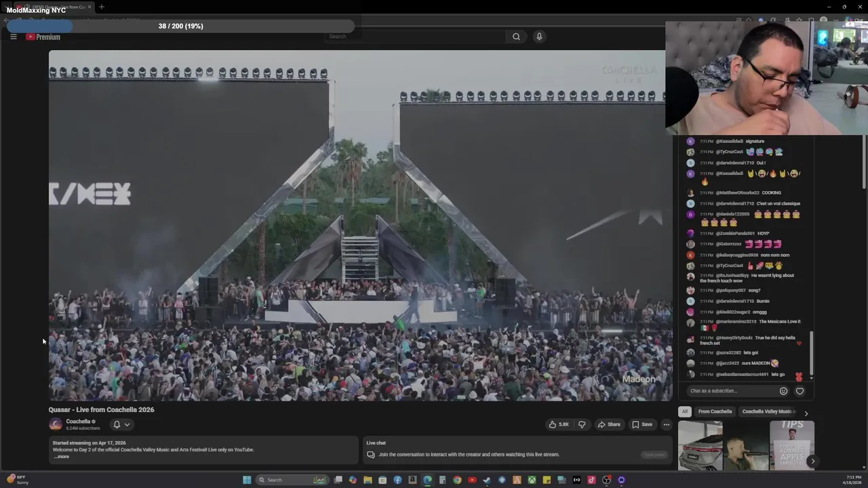The width and height of the screenshot is (868, 488).
Task: Open the Windows Start menu
Action: 247,480
